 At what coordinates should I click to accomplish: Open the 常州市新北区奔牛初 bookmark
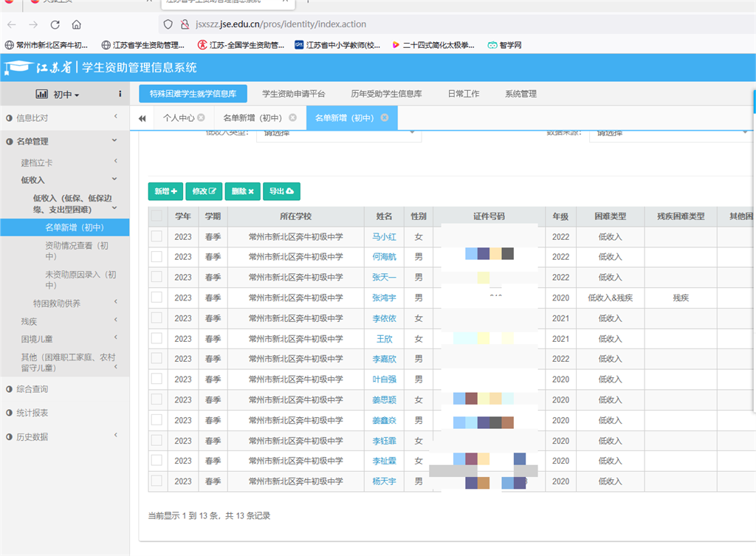pos(47,45)
